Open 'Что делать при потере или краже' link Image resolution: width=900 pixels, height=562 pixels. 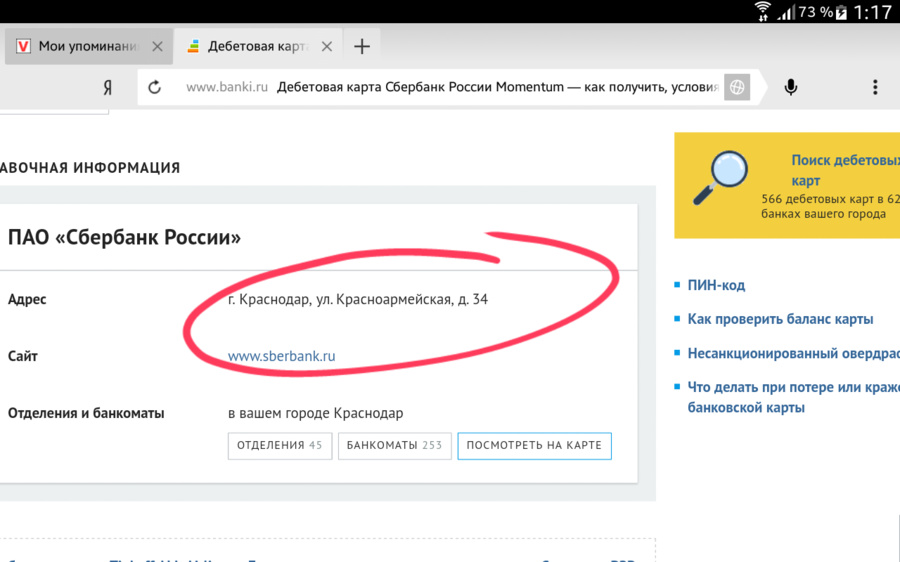pos(793,397)
